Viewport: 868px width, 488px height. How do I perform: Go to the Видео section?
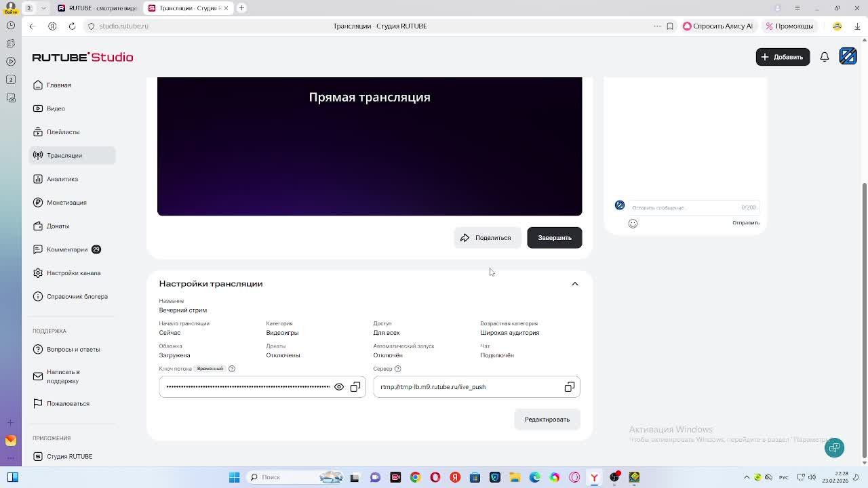click(x=72, y=108)
